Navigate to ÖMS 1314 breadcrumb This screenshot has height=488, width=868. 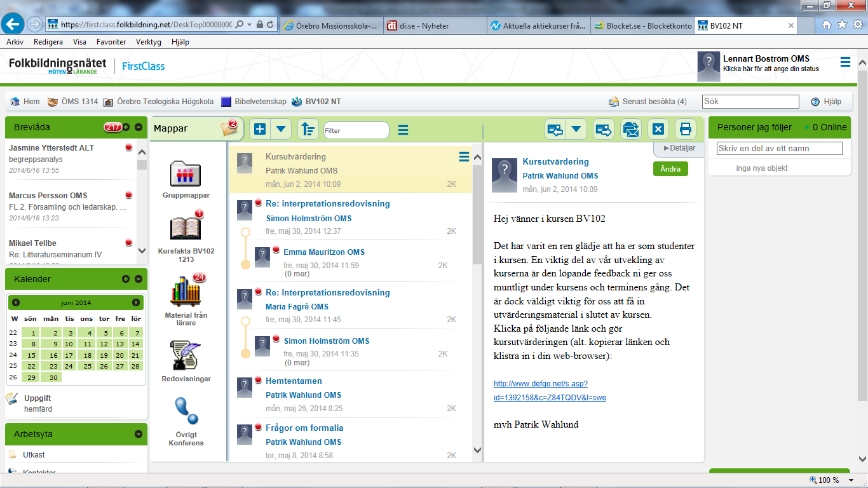73,101
